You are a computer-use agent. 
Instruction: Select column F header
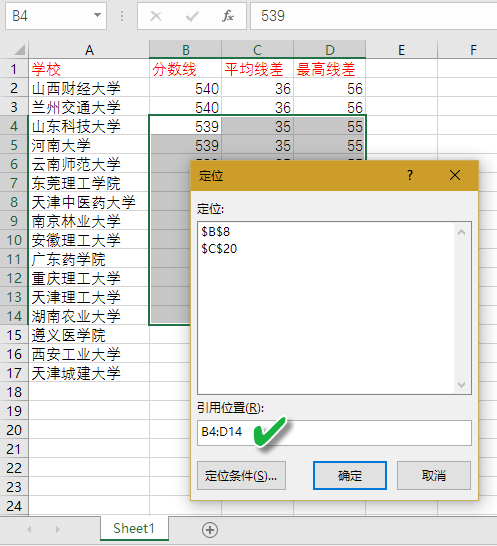473,50
